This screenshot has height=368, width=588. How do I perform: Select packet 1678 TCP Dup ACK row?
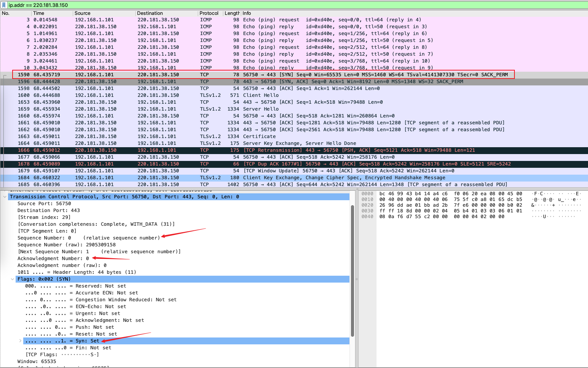[x=294, y=164]
